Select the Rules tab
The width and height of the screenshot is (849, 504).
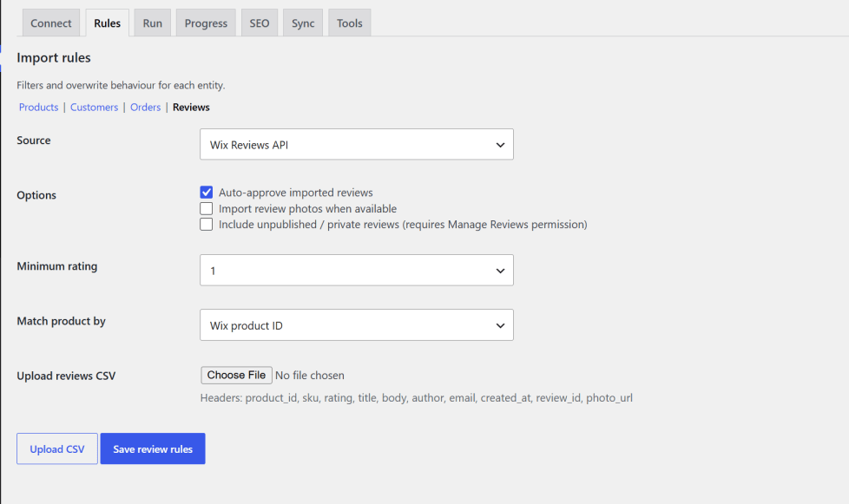107,23
